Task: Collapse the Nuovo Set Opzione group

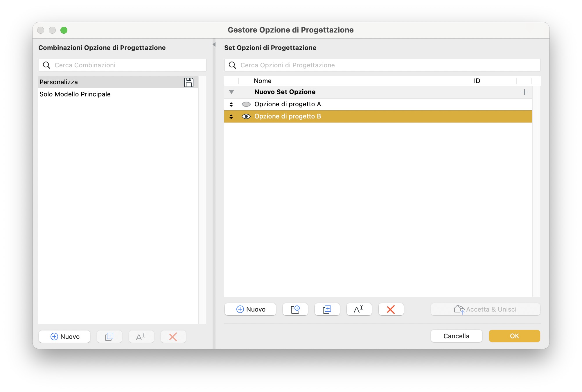Action: click(x=231, y=92)
